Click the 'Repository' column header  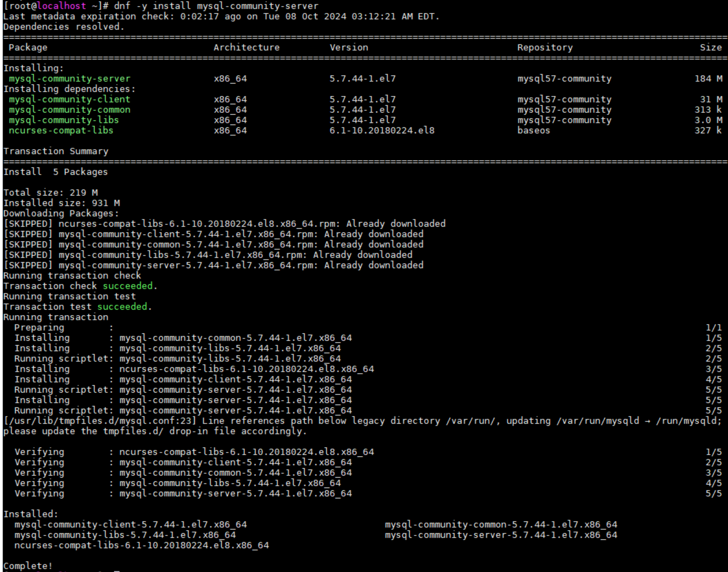point(545,47)
